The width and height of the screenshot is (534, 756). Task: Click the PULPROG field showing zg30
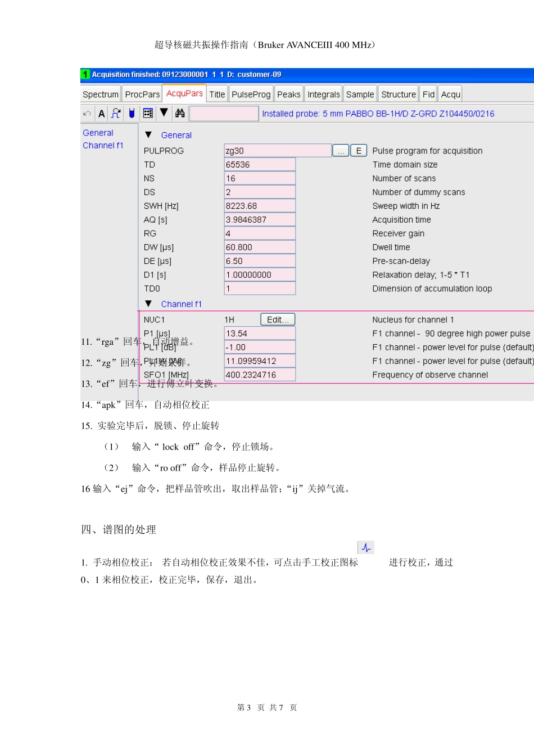[x=278, y=151]
